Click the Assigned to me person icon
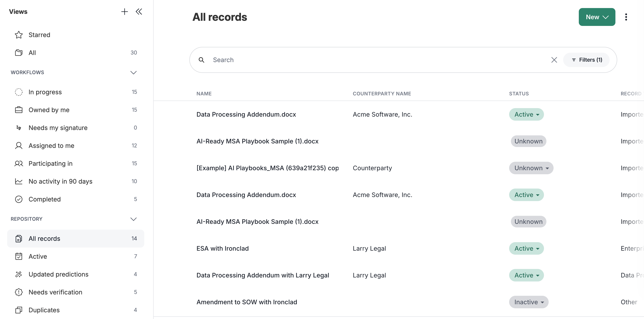 click(x=19, y=146)
